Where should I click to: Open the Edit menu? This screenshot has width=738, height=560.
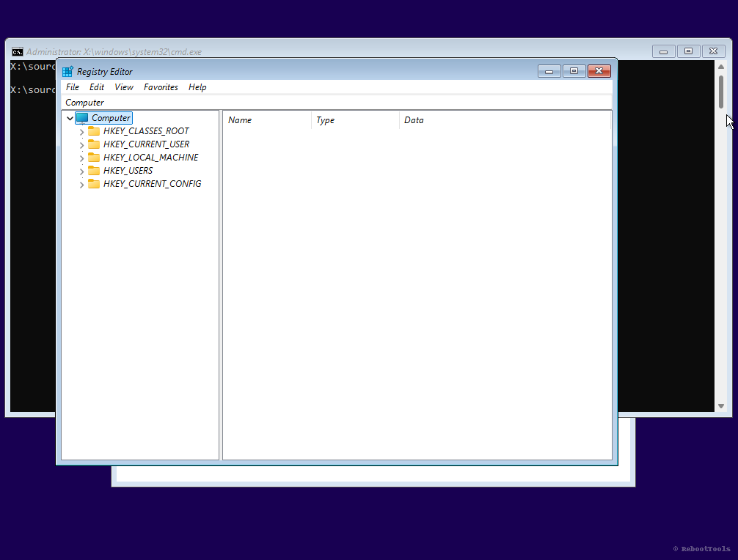[x=96, y=86]
